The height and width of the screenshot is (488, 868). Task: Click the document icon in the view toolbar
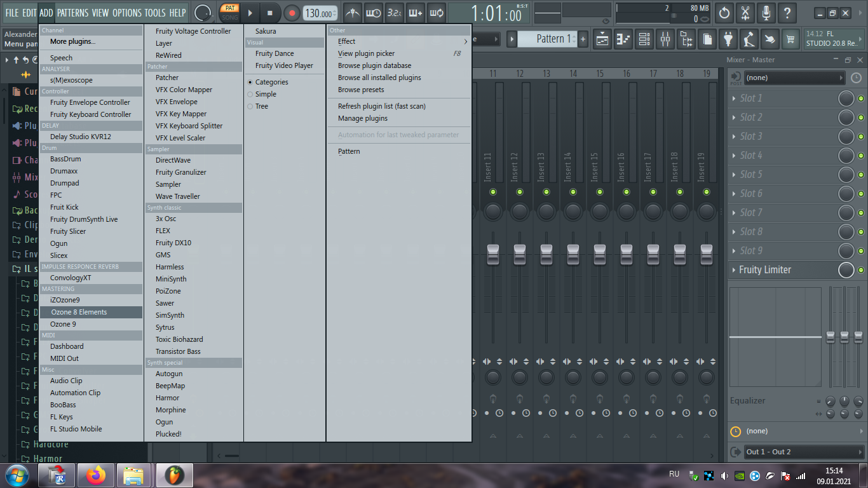(x=707, y=39)
